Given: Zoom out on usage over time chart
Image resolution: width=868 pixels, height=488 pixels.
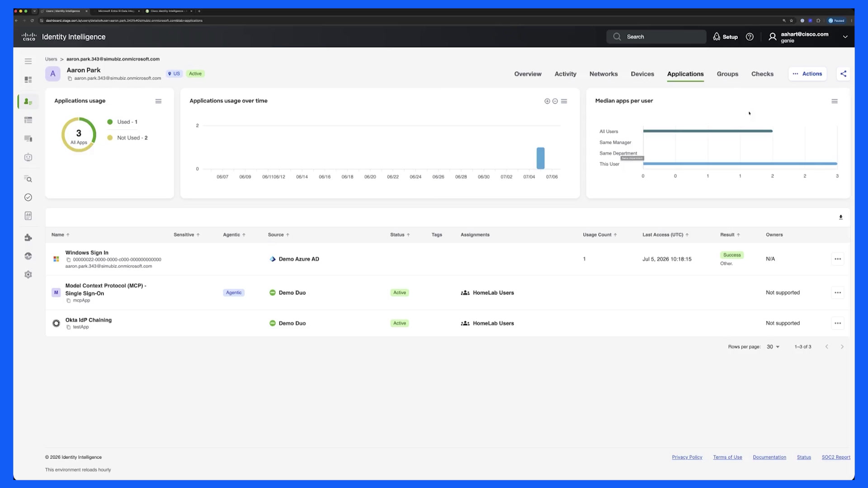Looking at the screenshot, I should (x=555, y=101).
